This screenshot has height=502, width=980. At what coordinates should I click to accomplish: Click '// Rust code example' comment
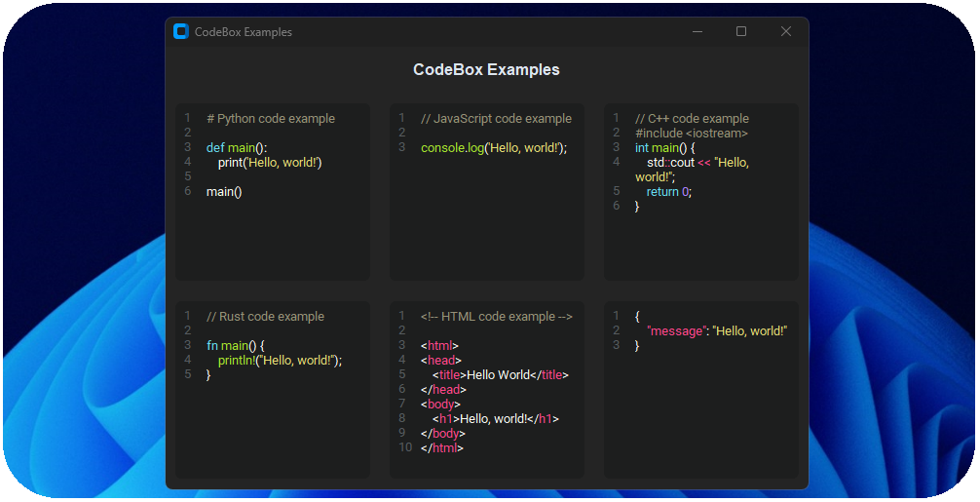click(x=266, y=317)
